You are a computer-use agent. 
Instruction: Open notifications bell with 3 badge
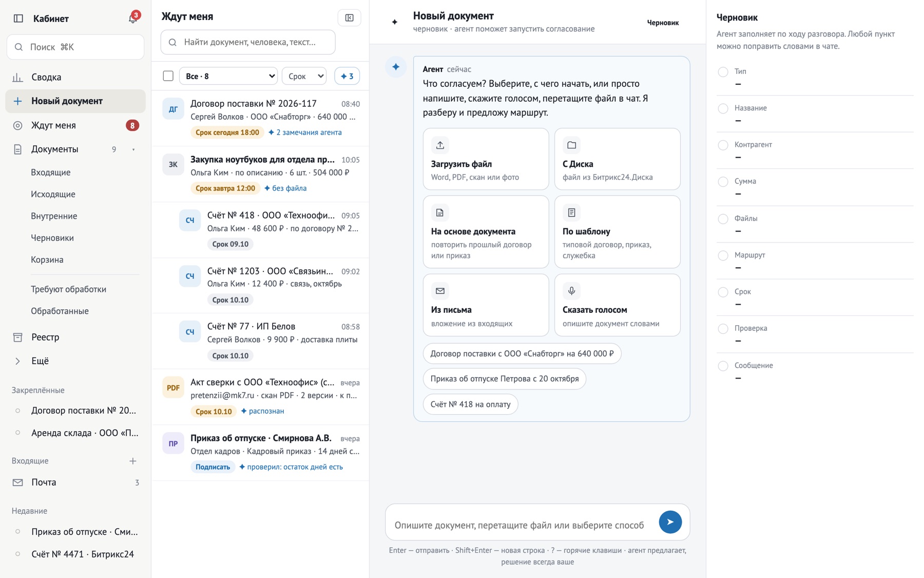(133, 18)
